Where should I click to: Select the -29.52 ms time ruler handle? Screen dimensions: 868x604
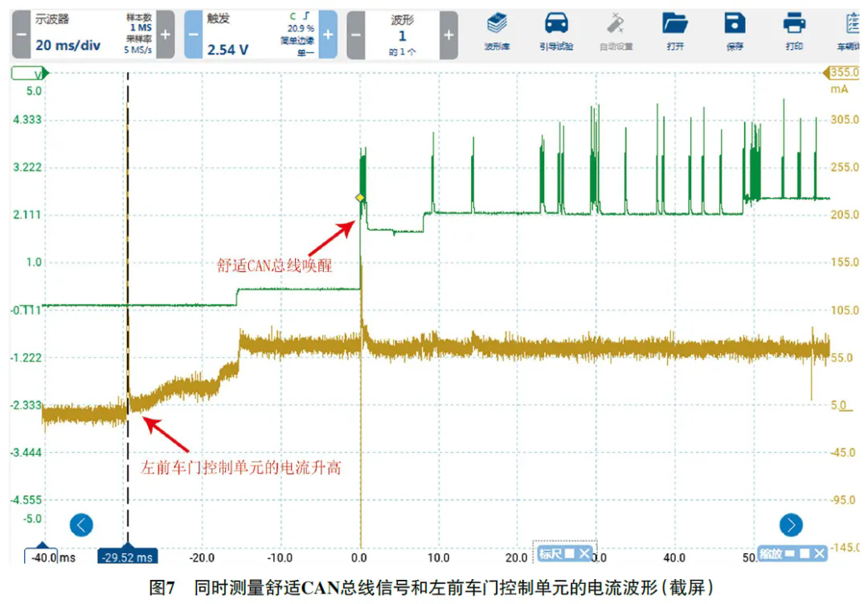click(127, 557)
